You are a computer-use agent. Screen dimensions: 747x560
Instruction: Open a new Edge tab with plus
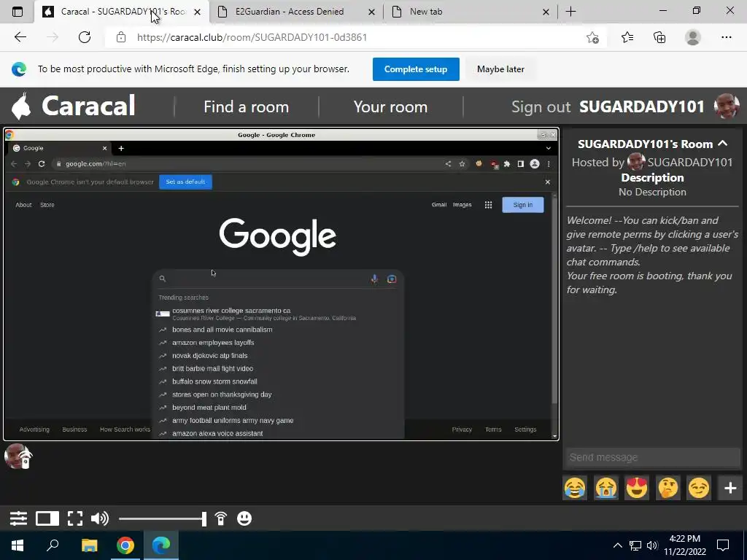click(x=570, y=12)
